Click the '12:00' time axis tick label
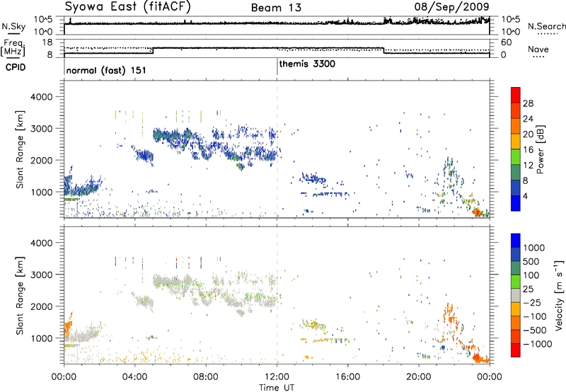 (277, 377)
